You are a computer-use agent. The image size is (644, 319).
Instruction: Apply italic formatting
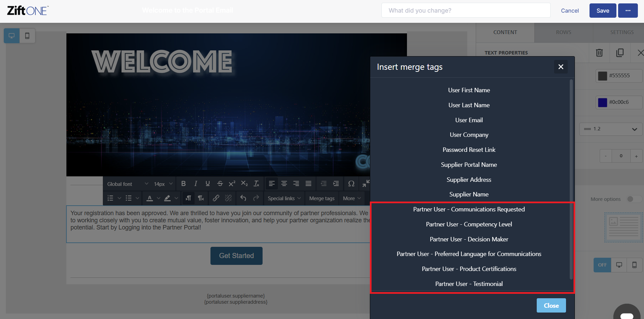coord(195,184)
